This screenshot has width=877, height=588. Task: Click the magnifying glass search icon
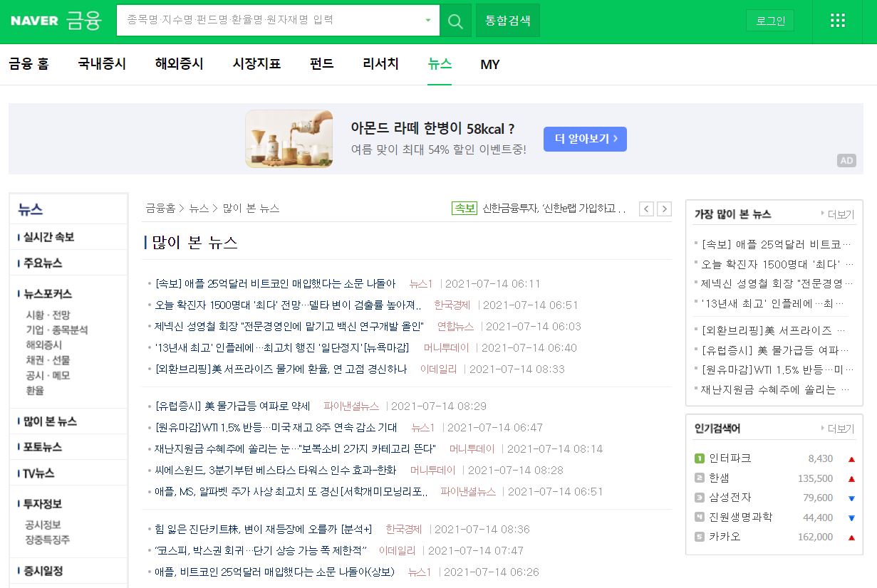pyautogui.click(x=455, y=21)
